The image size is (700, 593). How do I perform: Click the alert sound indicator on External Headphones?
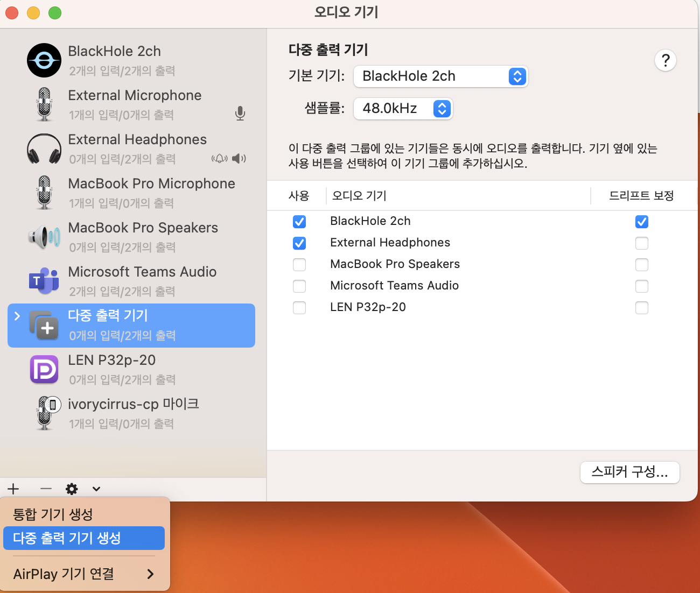(x=220, y=158)
